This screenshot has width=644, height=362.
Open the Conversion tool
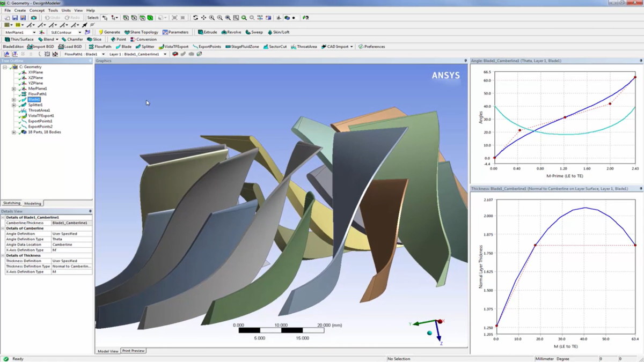pyautogui.click(x=143, y=39)
